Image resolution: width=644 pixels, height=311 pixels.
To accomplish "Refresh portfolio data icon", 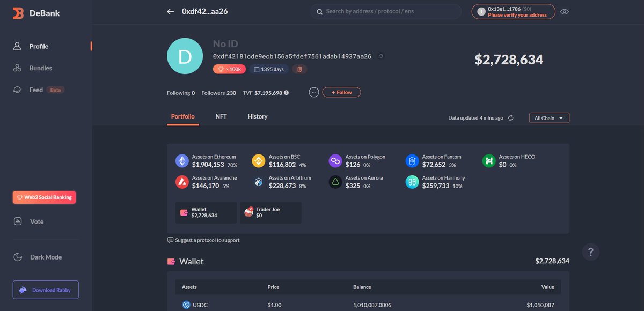I will (511, 118).
